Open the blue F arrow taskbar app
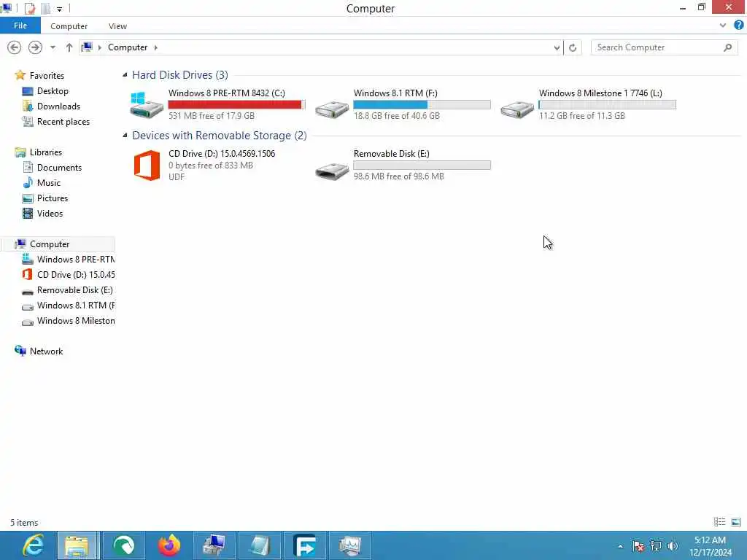This screenshot has width=747, height=560. [305, 545]
